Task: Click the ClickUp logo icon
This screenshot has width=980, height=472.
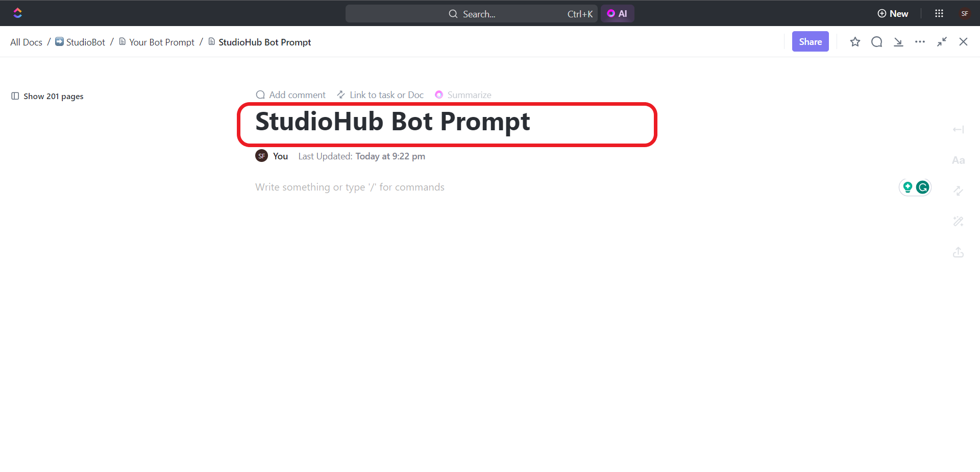Action: pos(18,13)
